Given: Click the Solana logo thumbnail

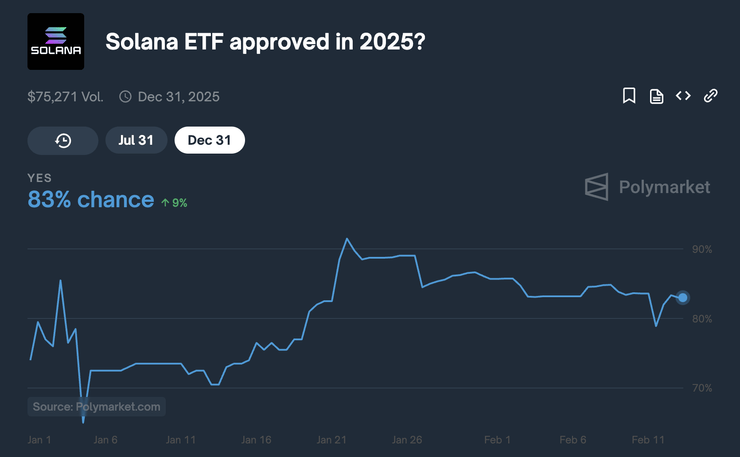Looking at the screenshot, I should point(57,40).
